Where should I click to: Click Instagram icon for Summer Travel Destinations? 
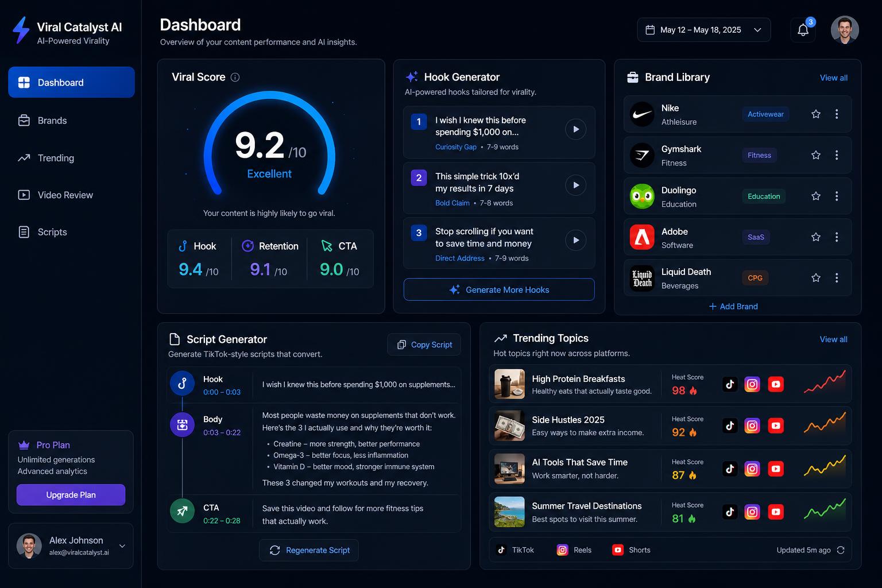[752, 512]
